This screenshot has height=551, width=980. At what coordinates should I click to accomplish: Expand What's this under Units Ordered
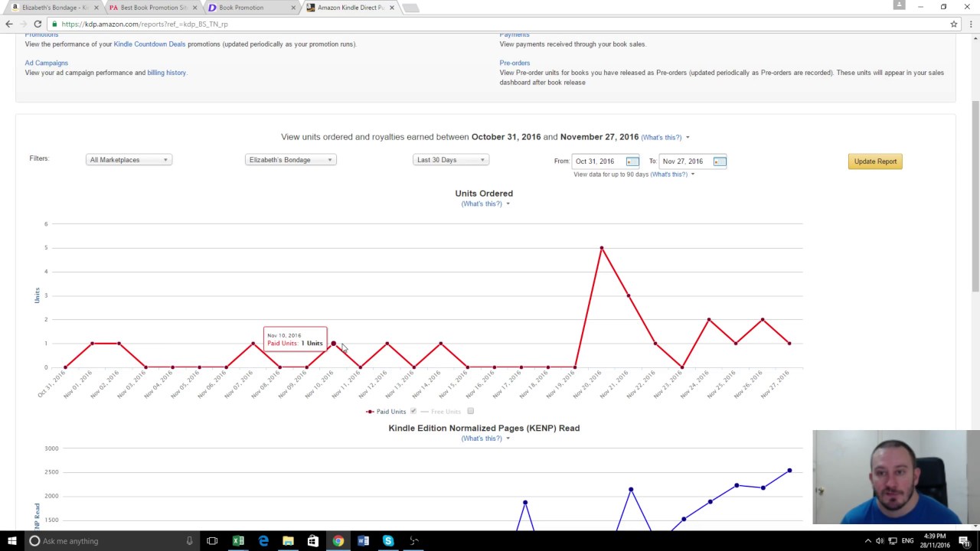click(485, 204)
